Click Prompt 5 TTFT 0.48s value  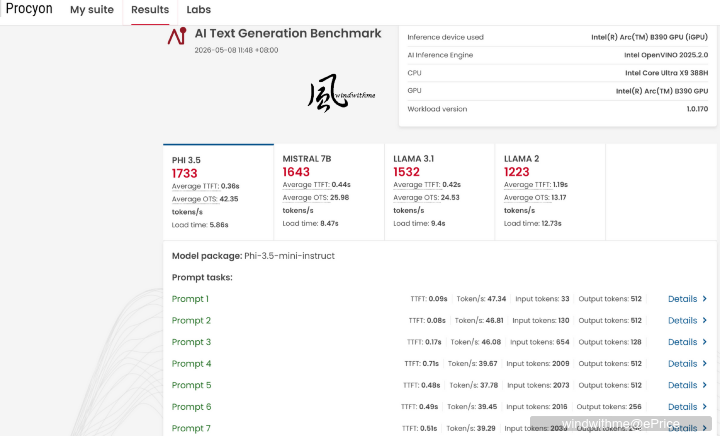[x=431, y=385]
